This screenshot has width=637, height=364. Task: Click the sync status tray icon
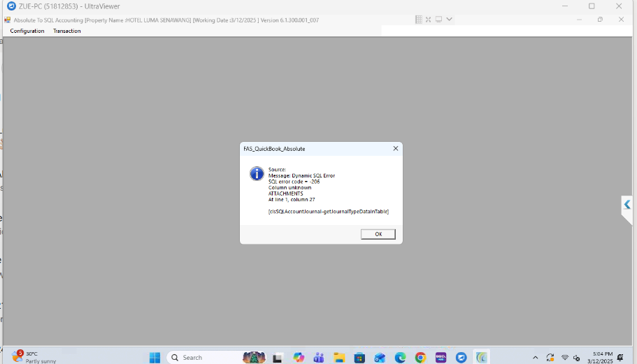[x=550, y=358]
